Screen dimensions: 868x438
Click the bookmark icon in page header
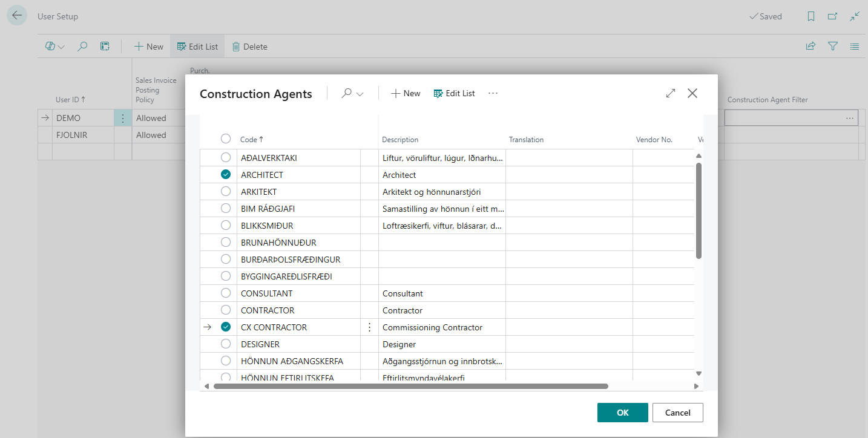[810, 16]
